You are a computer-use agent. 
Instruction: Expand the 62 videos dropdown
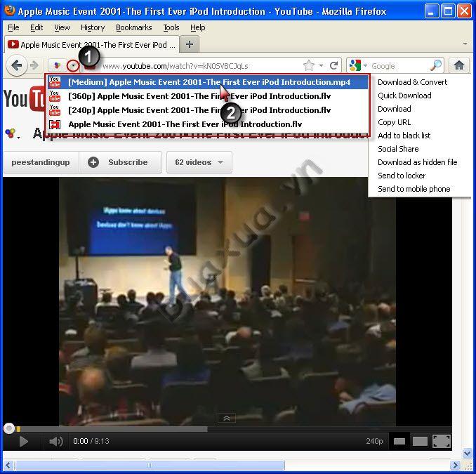click(199, 162)
